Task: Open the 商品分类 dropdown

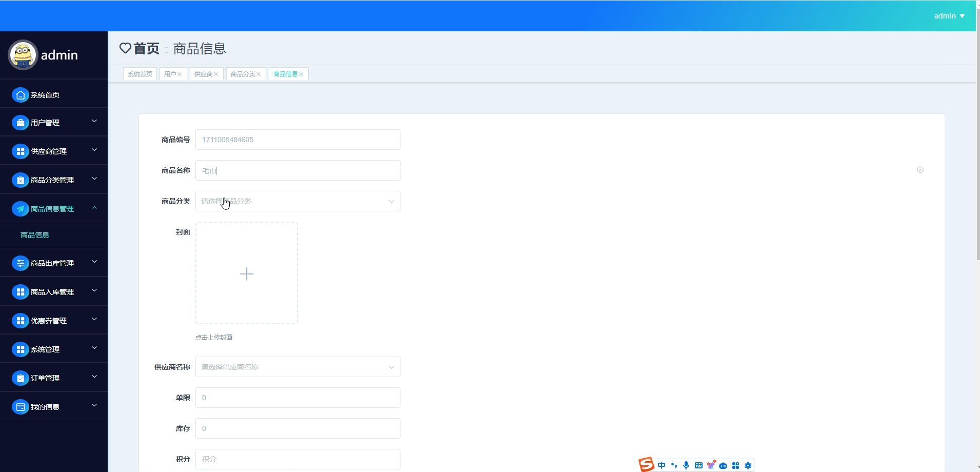Action: pos(297,201)
